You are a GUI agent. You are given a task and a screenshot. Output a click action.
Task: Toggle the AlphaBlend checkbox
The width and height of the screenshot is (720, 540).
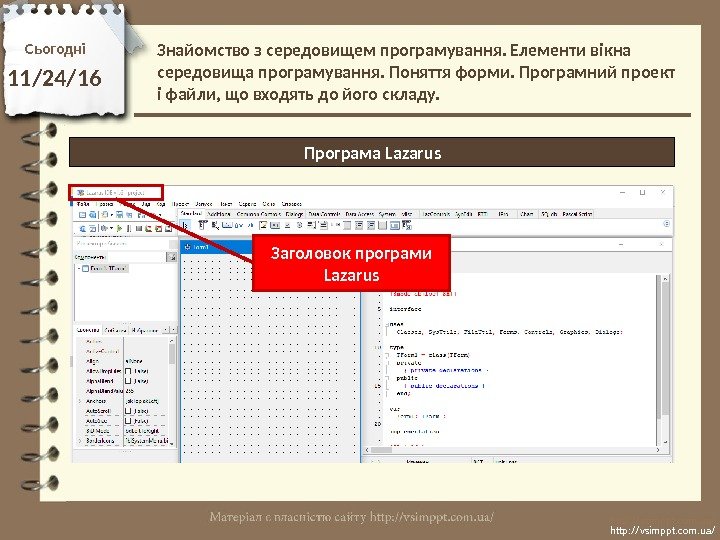128,381
